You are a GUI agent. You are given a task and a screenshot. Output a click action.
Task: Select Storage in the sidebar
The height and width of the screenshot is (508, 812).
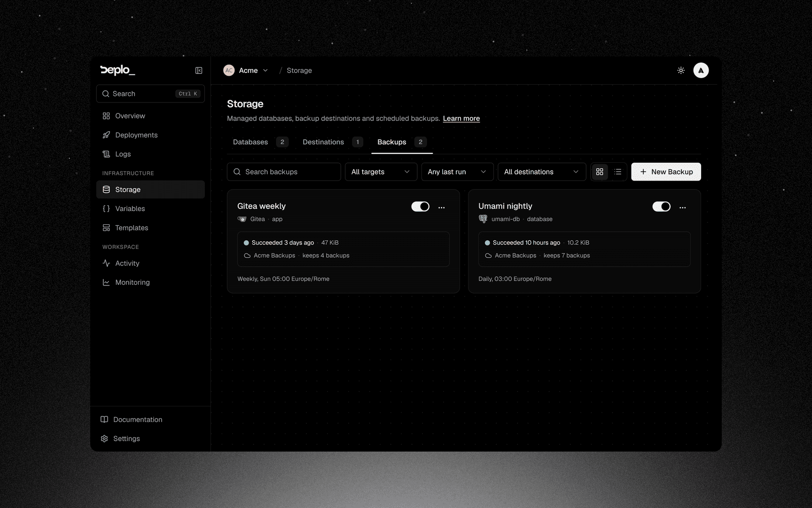coord(150,190)
